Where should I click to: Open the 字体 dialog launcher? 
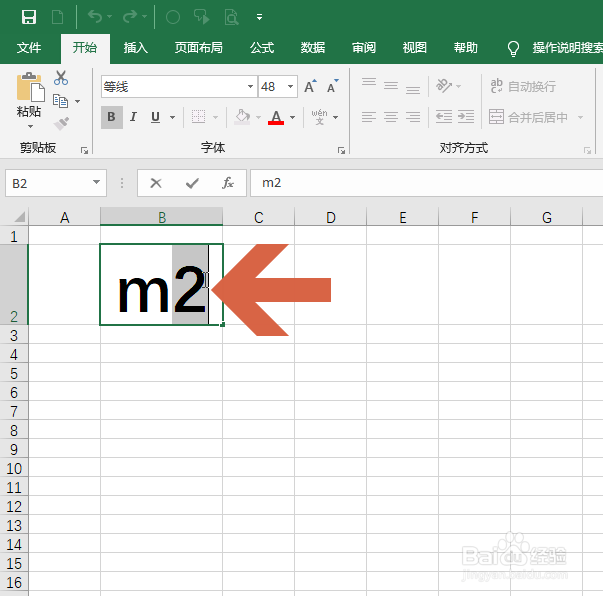click(341, 150)
